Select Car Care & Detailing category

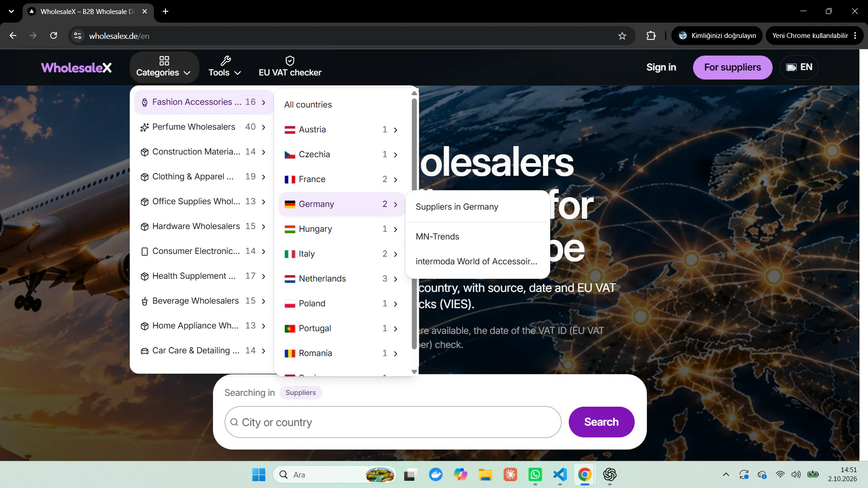(x=203, y=351)
